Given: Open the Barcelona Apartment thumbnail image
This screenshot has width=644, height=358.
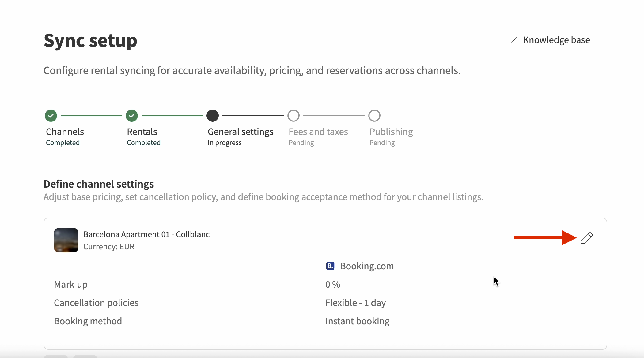Looking at the screenshot, I should (66, 240).
